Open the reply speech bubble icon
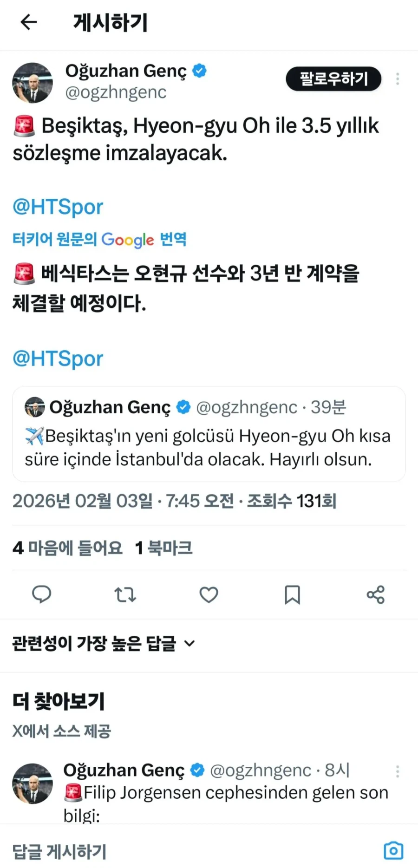The image size is (418, 868). pyautogui.click(x=41, y=594)
